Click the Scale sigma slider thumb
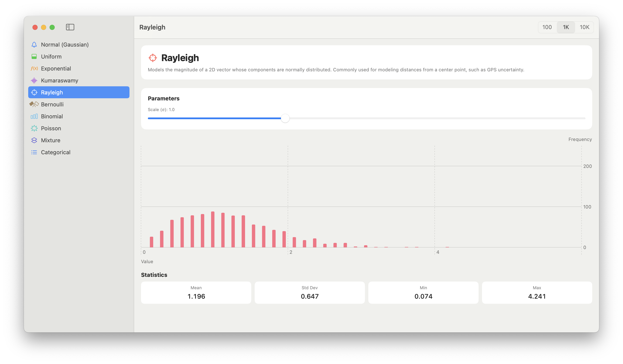Screen dimensions: 623x364 tap(285, 118)
